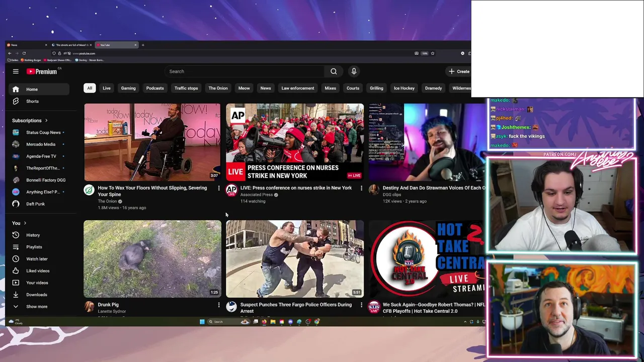Focus the YouTube search field

coord(246,71)
